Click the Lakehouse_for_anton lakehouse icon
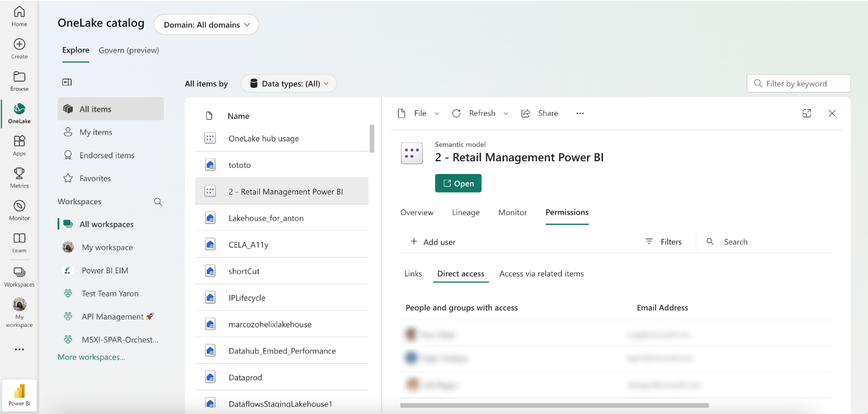Viewport: 868px width, 414px height. (210, 218)
